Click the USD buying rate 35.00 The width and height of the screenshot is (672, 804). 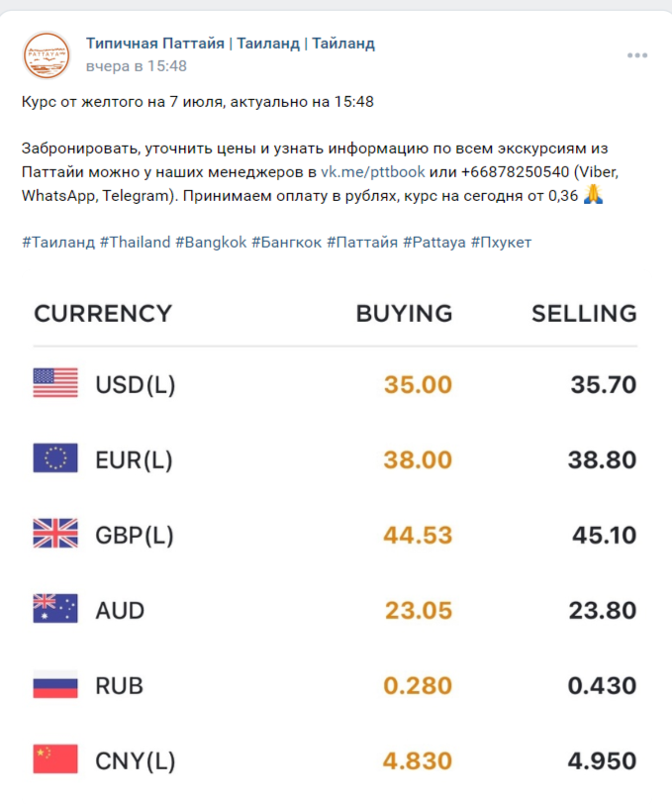pyautogui.click(x=419, y=384)
